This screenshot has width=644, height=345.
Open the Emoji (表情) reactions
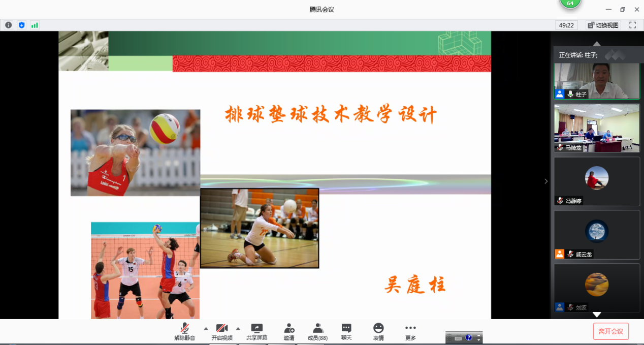point(378,332)
